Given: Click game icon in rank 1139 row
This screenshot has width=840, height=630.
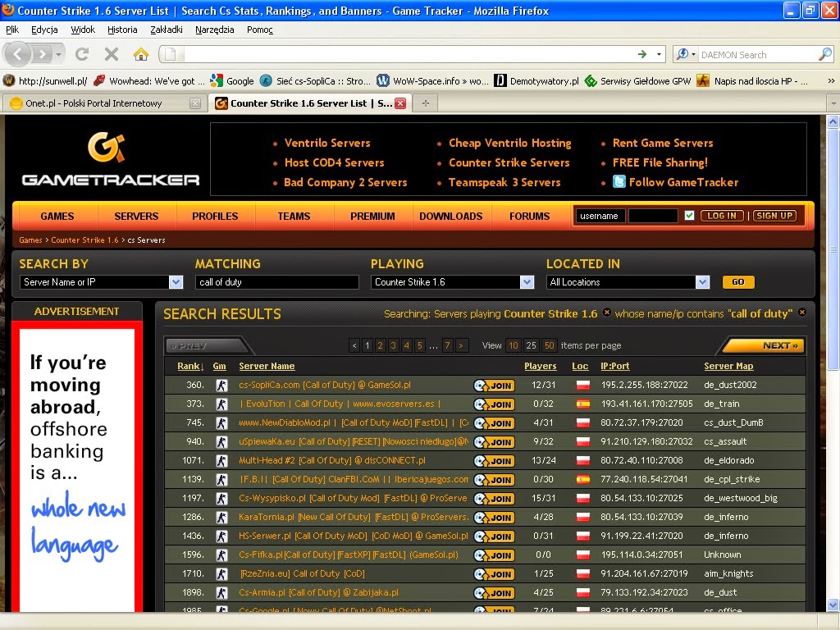Looking at the screenshot, I should tap(221, 479).
